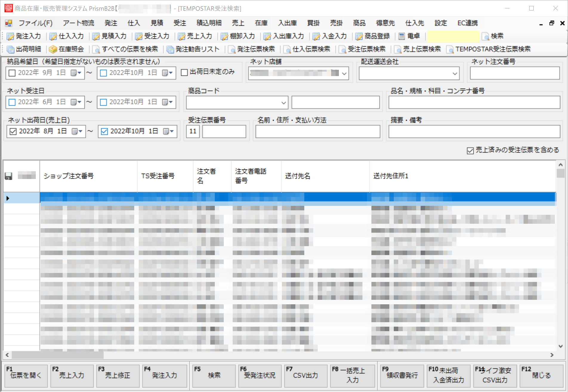Open the EC連携 menu
The image size is (568, 392).
[467, 23]
